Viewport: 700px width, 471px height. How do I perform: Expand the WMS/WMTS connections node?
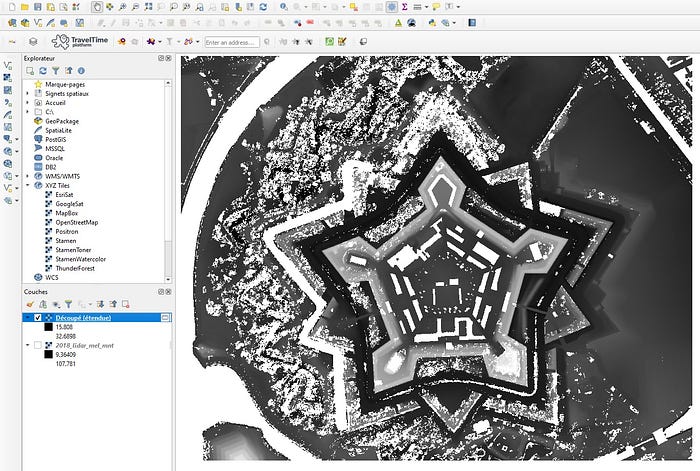coord(28,176)
